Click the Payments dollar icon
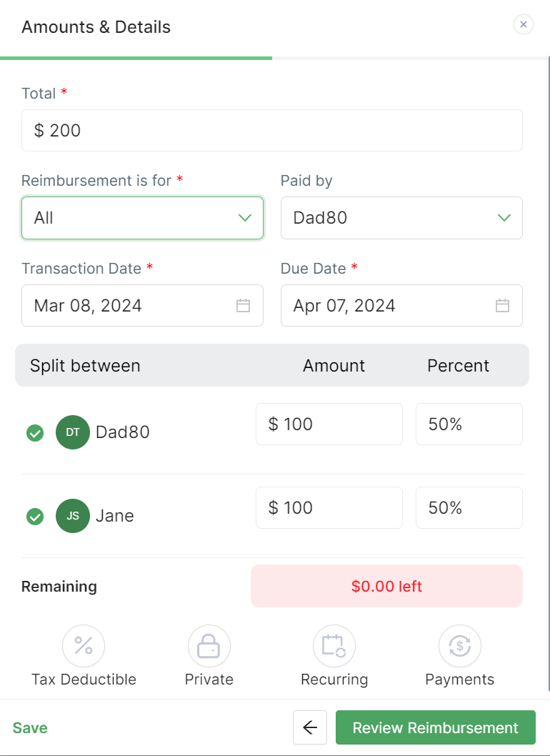This screenshot has height=756, width=550. pyautogui.click(x=459, y=646)
